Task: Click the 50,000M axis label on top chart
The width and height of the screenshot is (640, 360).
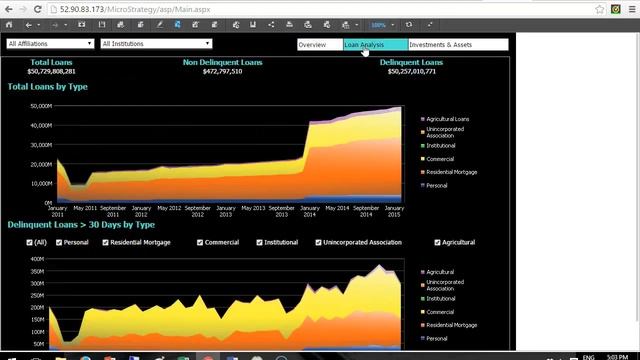Action: coord(41,106)
